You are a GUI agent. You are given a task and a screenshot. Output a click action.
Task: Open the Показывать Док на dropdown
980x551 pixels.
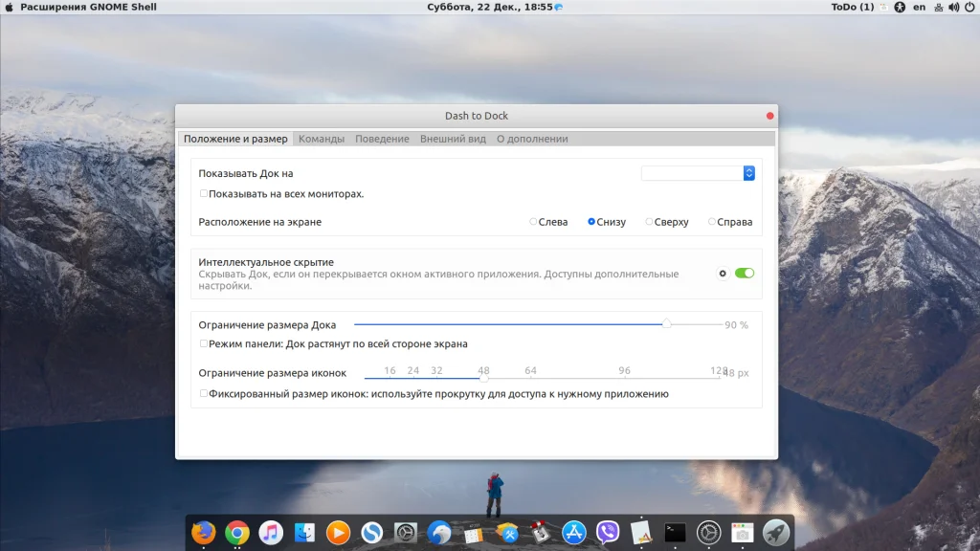[698, 173]
